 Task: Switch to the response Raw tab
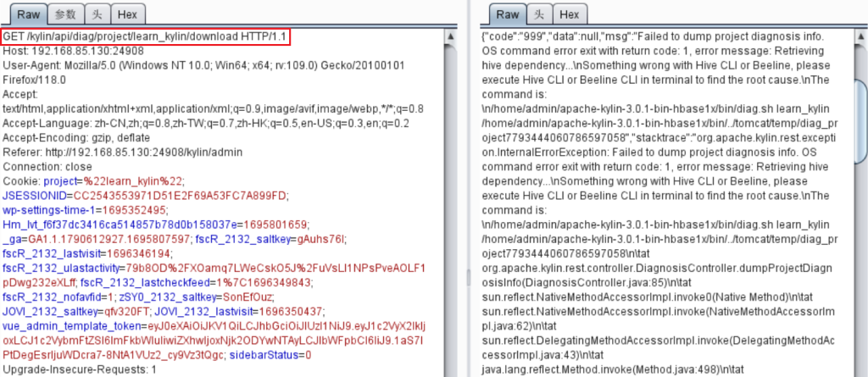click(507, 14)
